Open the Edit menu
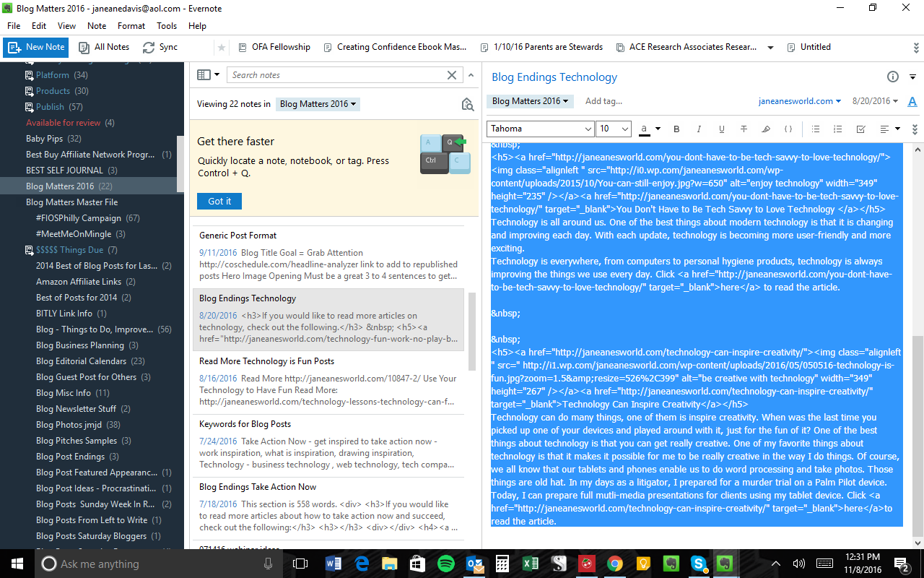The height and width of the screenshot is (578, 924). tap(39, 26)
